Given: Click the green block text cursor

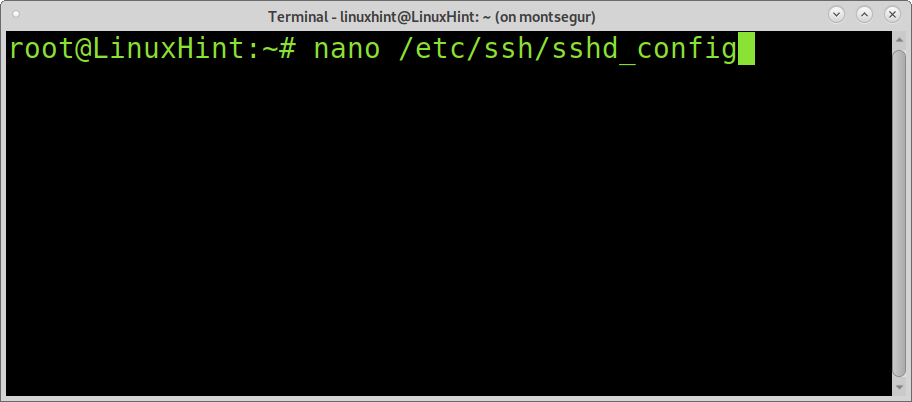Looking at the screenshot, I should 746,49.
